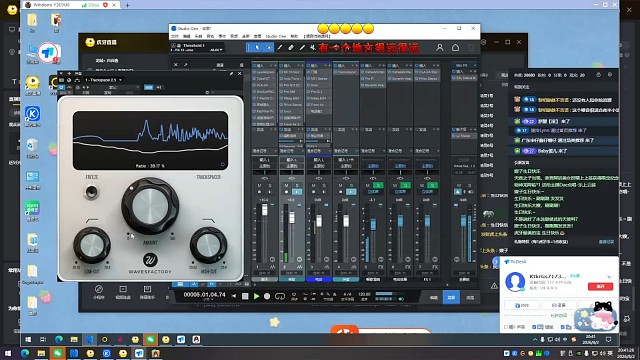Toggle the plugin bypass power icon in the plugin header
Viewport: 640px width, 360px height.
coord(62,87)
